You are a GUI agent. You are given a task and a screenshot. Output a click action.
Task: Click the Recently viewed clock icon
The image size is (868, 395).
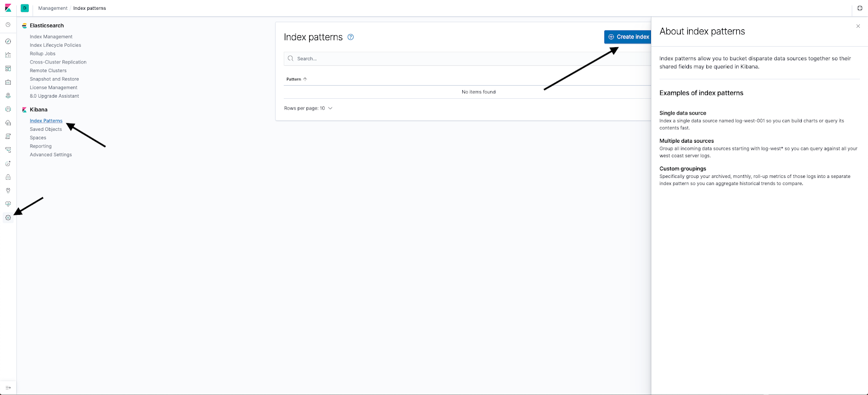8,25
